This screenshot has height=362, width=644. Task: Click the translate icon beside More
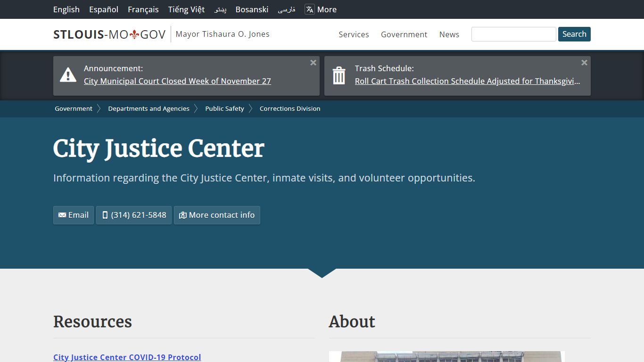tap(310, 9)
